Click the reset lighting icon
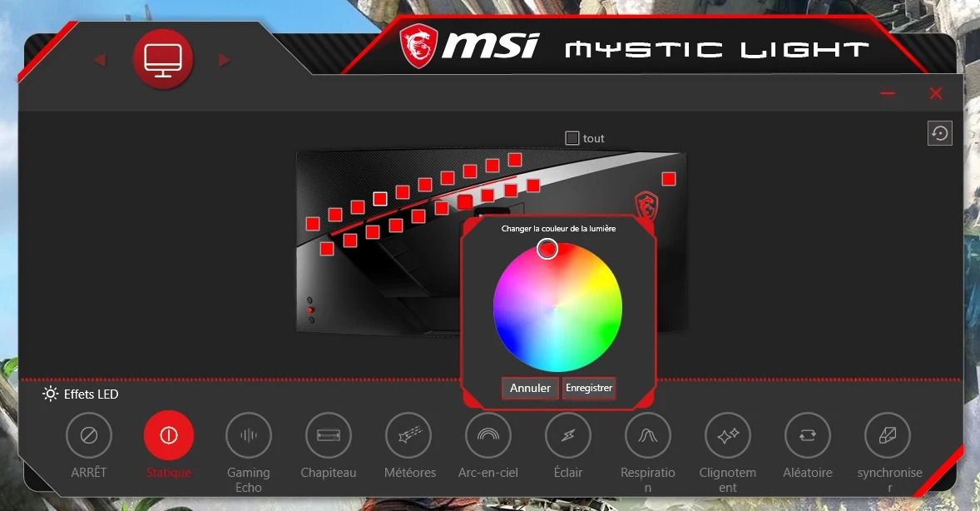Screen dimensions: 980x511 [x=940, y=133]
